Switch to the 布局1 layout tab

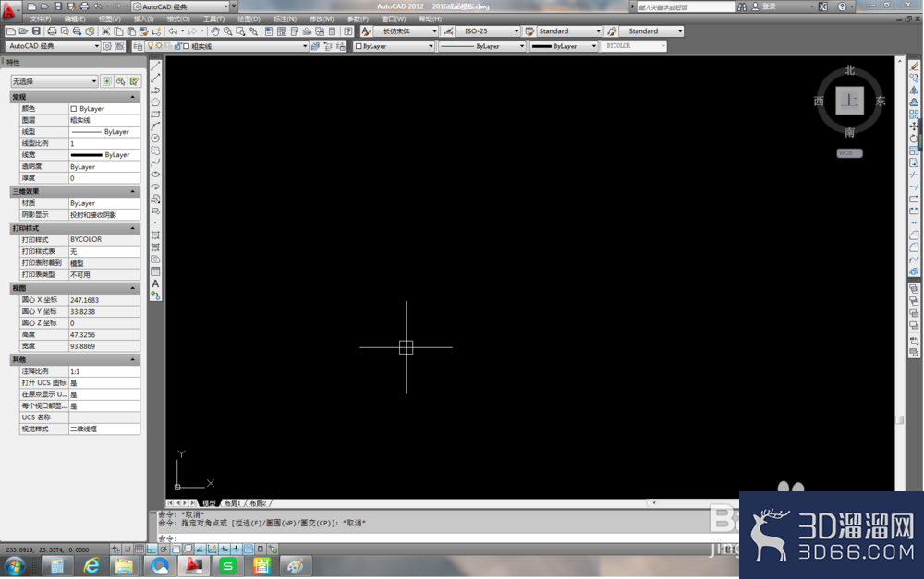point(232,503)
